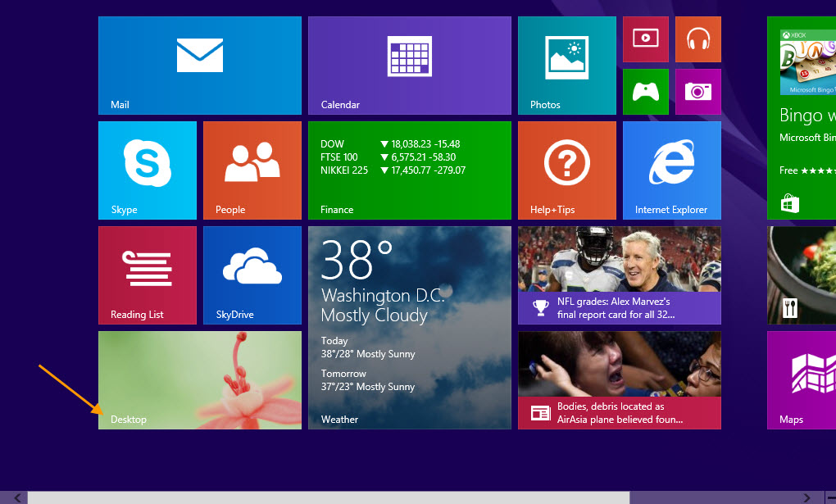The height and width of the screenshot is (504, 836).
Task: Click the 'Bodies, debris located' headline
Action: click(x=620, y=413)
